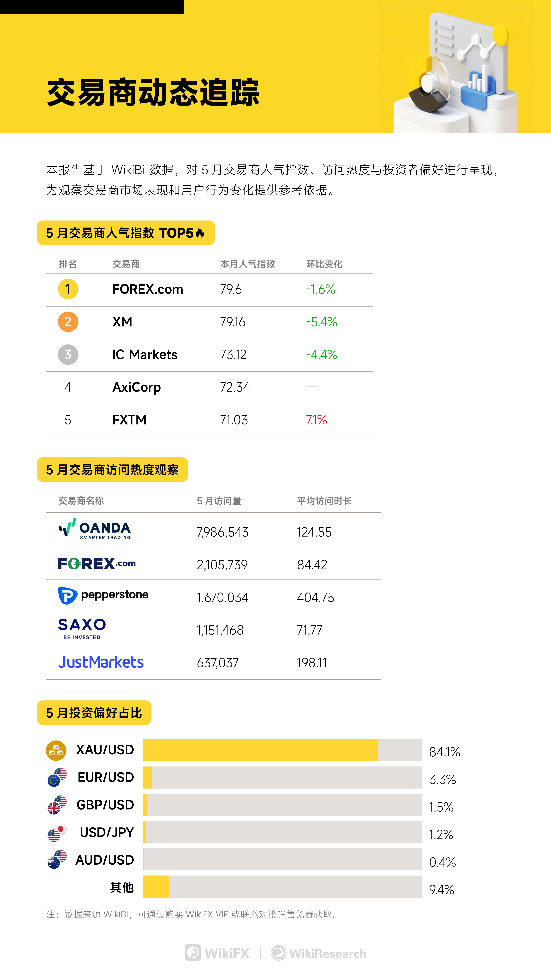The height and width of the screenshot is (980, 551).
Task: Click the yellow rank 1 badge
Action: point(68,289)
